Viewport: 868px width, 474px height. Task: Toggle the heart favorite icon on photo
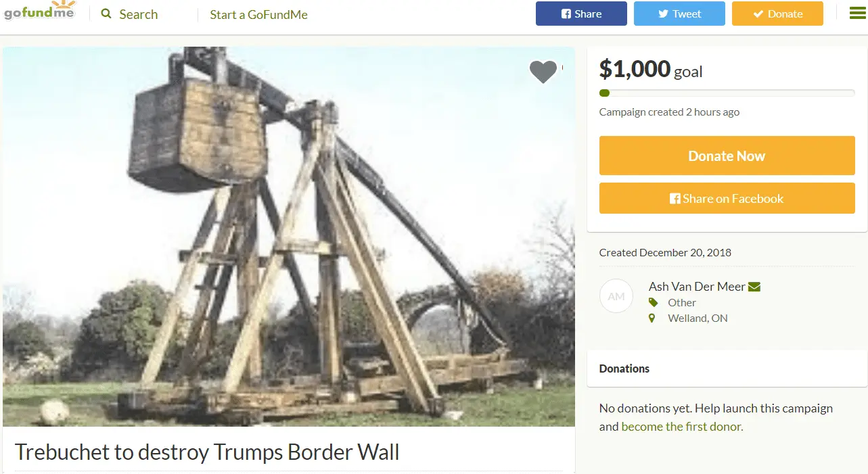543,72
